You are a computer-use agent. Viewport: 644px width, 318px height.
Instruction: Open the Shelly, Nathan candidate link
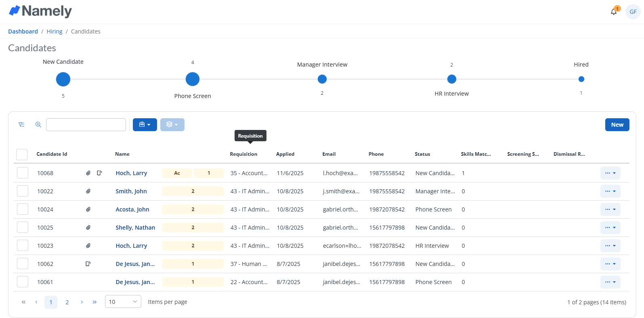[x=135, y=228]
